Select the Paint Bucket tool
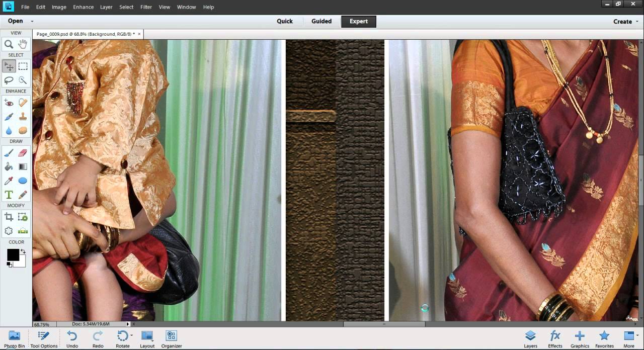Viewport: 644px width, 350px height. pyautogui.click(x=9, y=166)
